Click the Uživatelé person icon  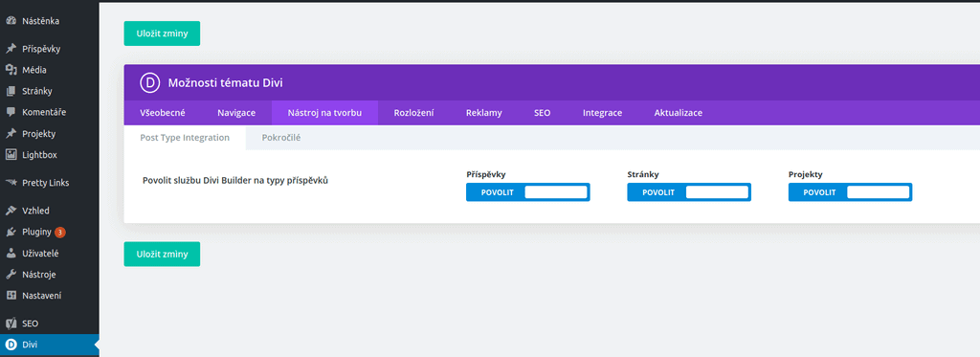click(x=11, y=254)
